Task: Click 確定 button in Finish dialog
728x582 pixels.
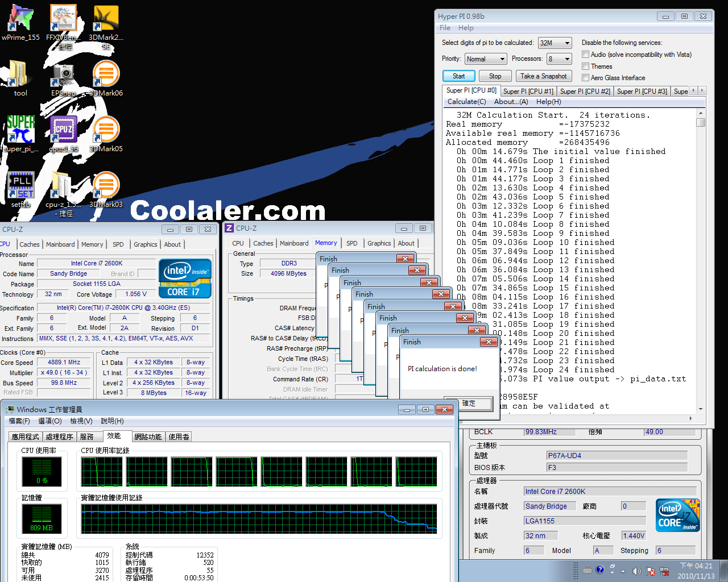Action: point(468,404)
